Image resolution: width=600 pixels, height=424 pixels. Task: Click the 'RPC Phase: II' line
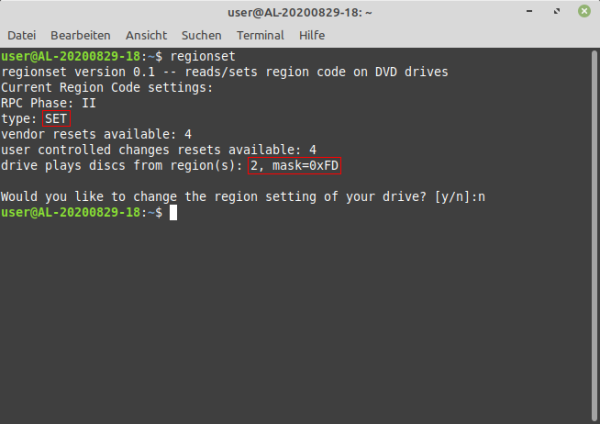(48, 103)
